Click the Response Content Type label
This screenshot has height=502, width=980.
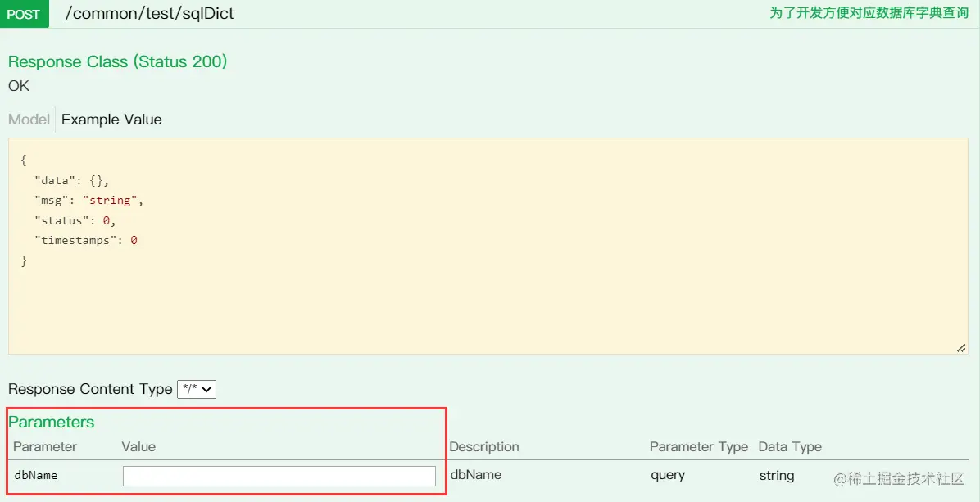click(x=90, y=389)
